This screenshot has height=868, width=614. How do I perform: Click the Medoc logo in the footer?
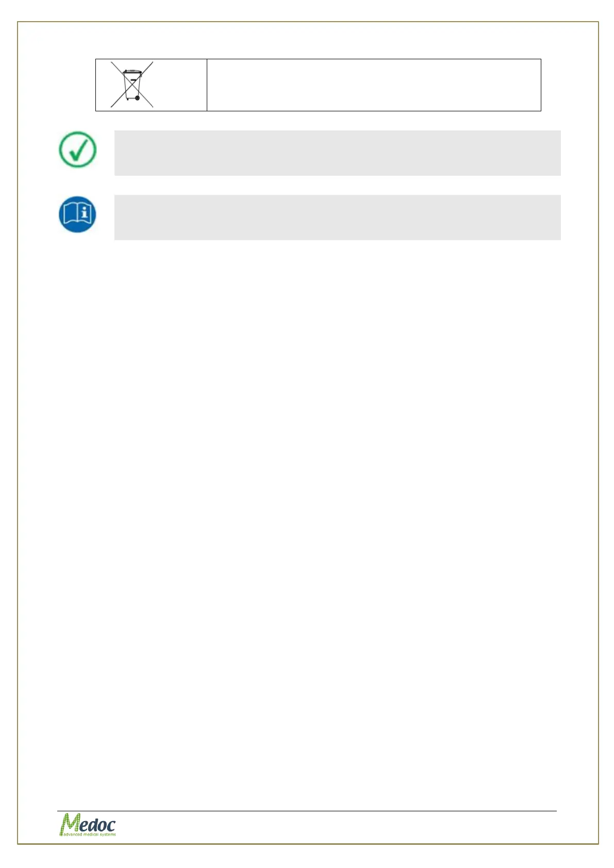[88, 824]
